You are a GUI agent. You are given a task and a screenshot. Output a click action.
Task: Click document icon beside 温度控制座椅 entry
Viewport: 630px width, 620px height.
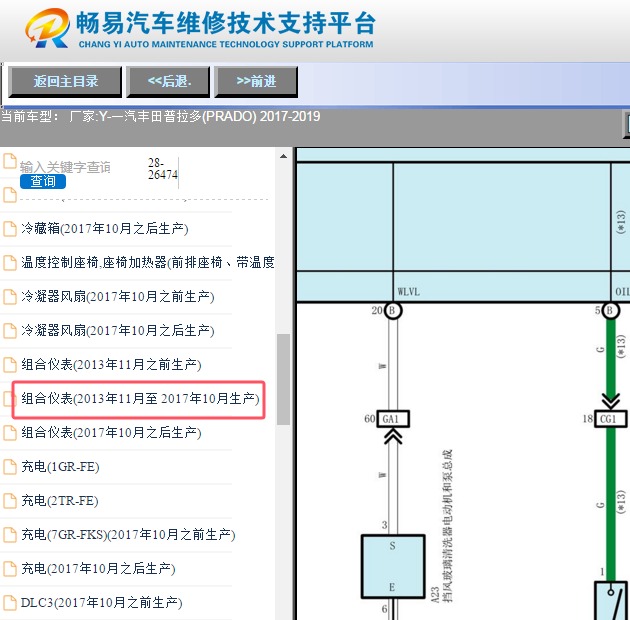10,263
